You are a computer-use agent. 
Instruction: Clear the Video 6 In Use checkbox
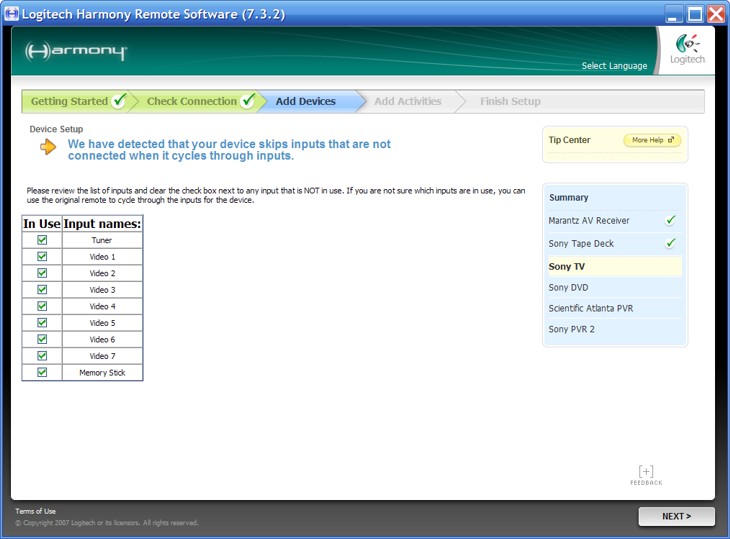click(x=42, y=339)
